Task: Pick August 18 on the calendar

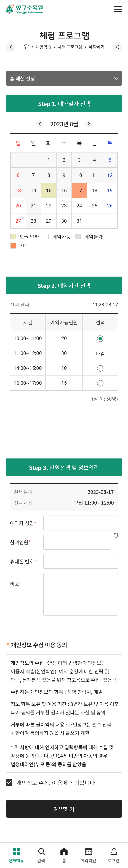Action: [95, 190]
